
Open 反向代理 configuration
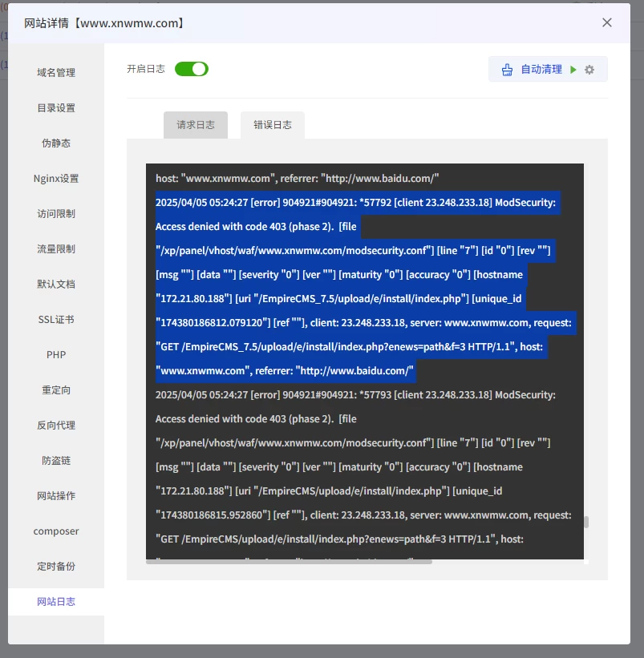point(56,426)
